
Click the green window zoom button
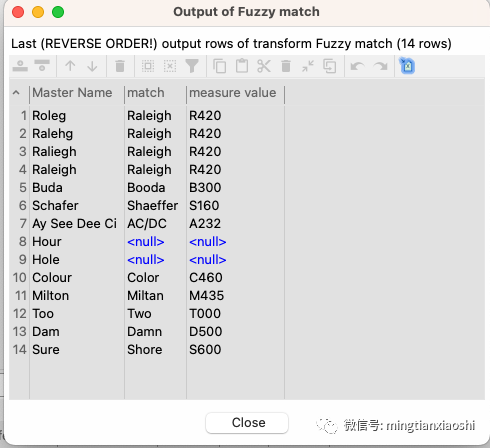58,12
